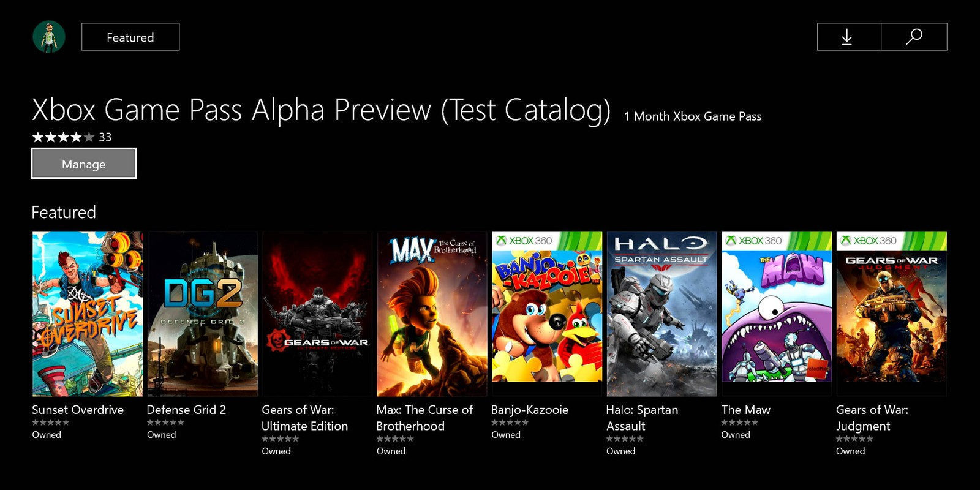980x490 pixels.
Task: Click the Sunset Overdrive title text
Action: [x=78, y=410]
